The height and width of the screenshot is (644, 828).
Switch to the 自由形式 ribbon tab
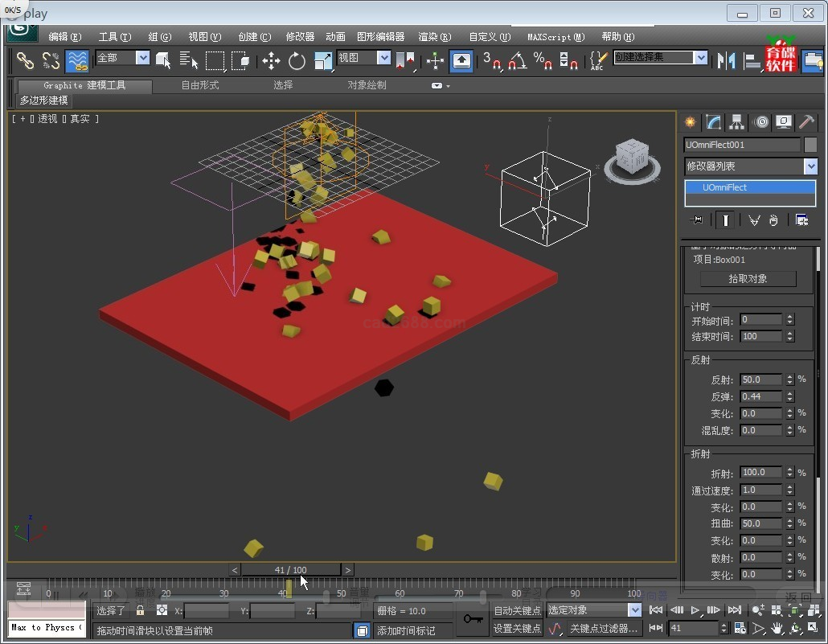click(199, 85)
